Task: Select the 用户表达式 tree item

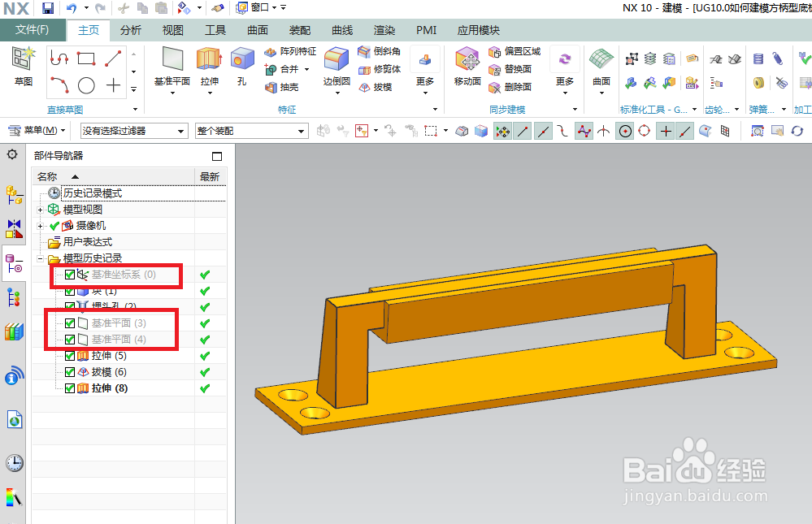Action: pos(88,242)
